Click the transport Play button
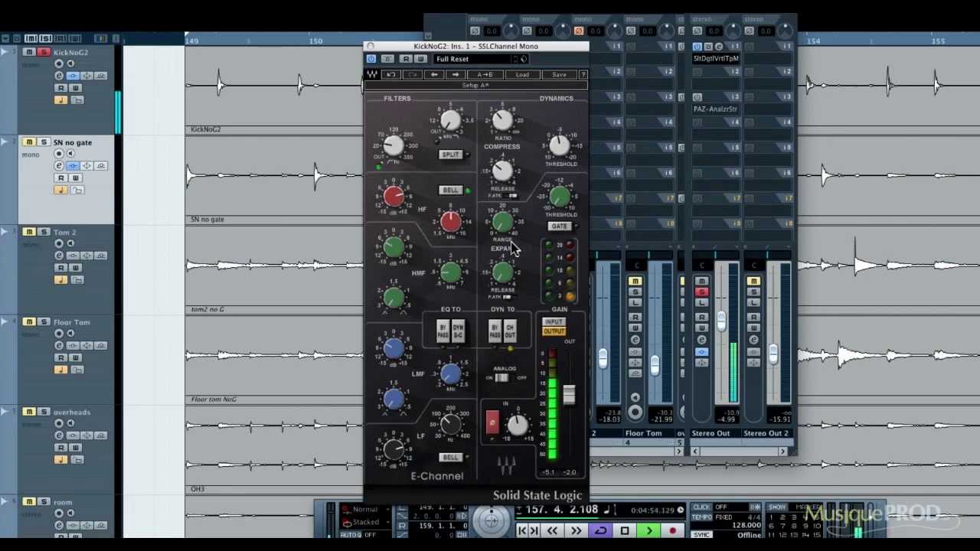 click(x=649, y=530)
